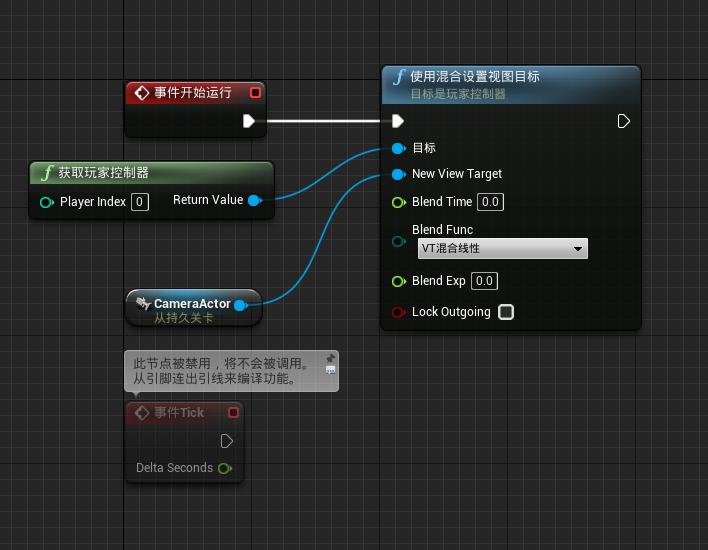708x550 pixels.
Task: Click the red delegate pin on 事件开始运行
Action: coord(255,93)
